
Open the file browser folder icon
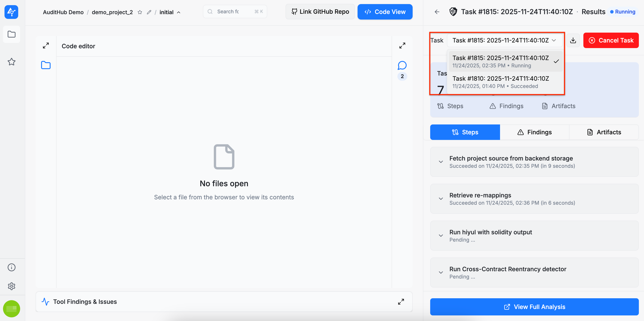point(46,65)
